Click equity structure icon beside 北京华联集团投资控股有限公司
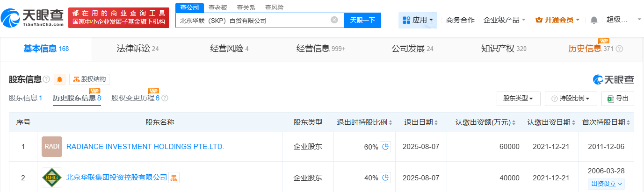644x192 pixels. click(x=174, y=178)
